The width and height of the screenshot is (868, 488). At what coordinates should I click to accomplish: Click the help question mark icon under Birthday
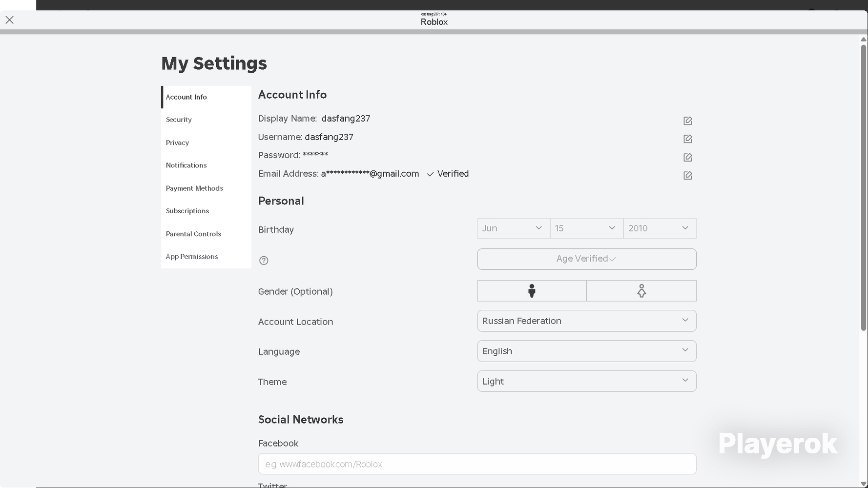[x=264, y=260]
